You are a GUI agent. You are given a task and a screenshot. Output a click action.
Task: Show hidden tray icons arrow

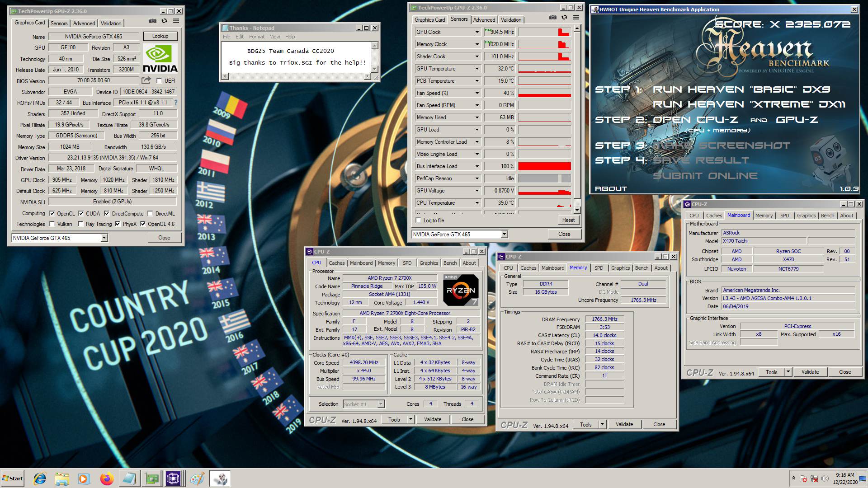(x=793, y=478)
